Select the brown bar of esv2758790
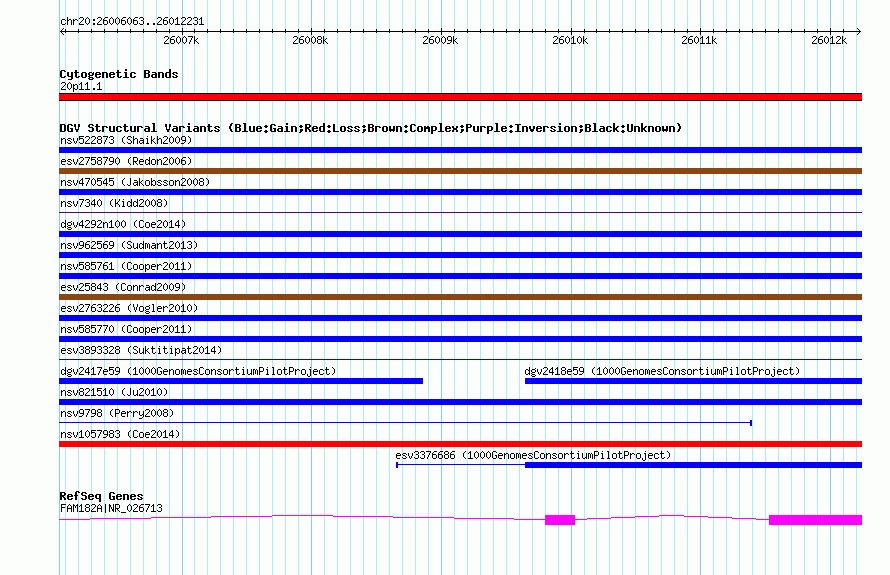Viewport: 890px width, 575px height. [460, 171]
